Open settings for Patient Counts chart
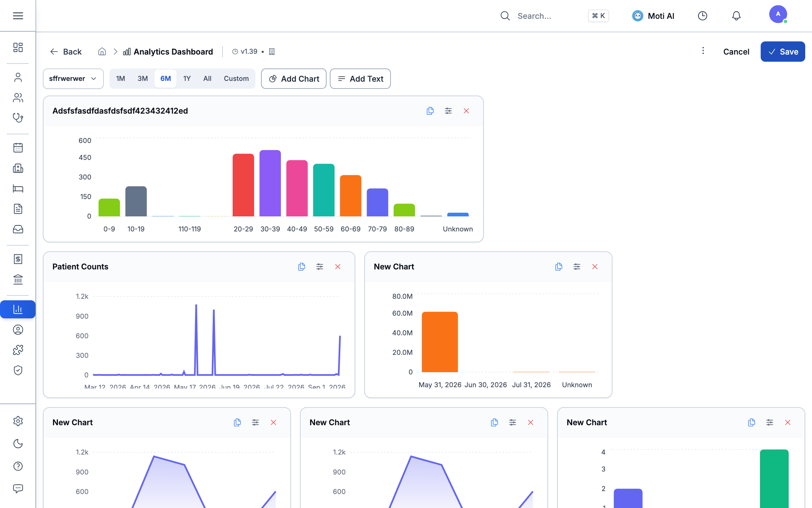 pos(320,266)
